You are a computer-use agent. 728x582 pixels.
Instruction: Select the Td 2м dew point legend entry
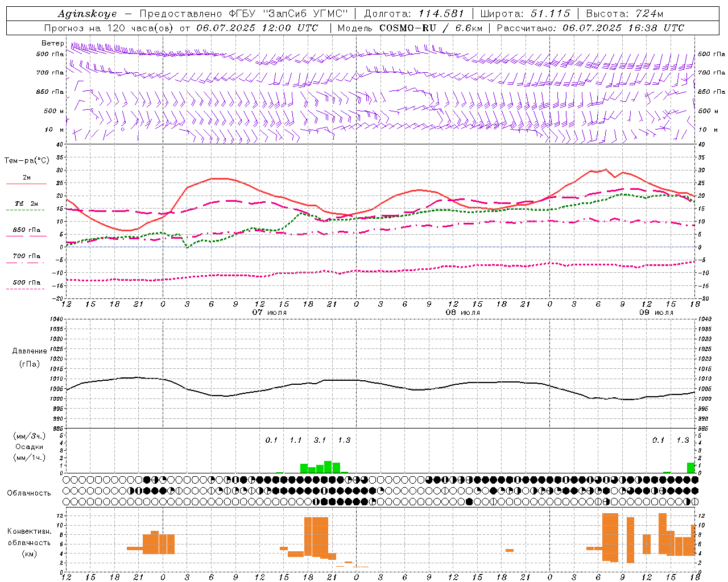[x=26, y=203]
